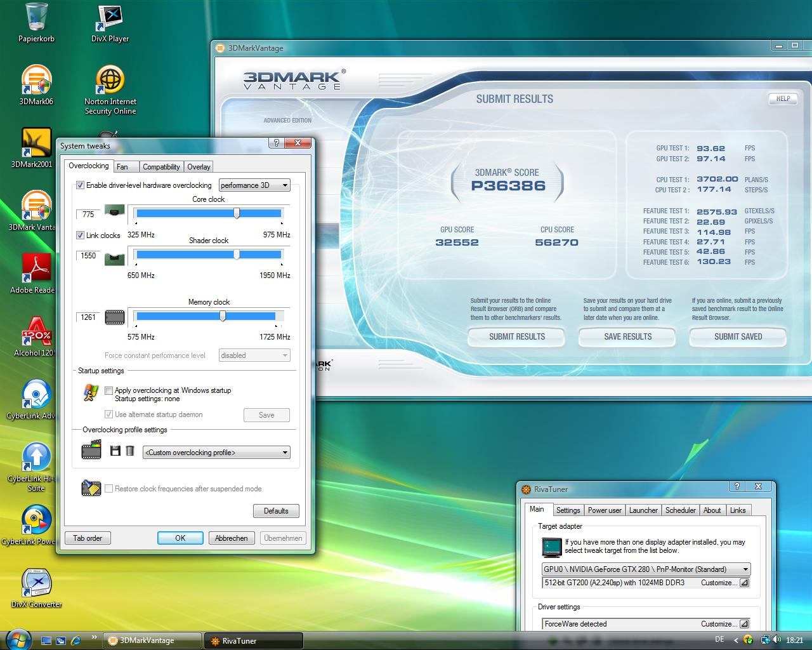Click the HELP button in 3DMark Vantage
This screenshot has width=812, height=650.
[783, 98]
